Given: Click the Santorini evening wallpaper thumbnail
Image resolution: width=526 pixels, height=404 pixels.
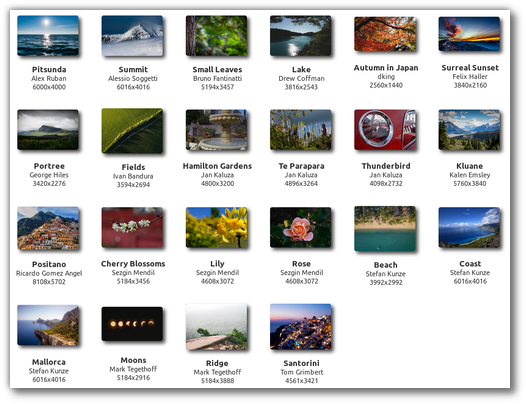Looking at the screenshot, I should click(301, 327).
